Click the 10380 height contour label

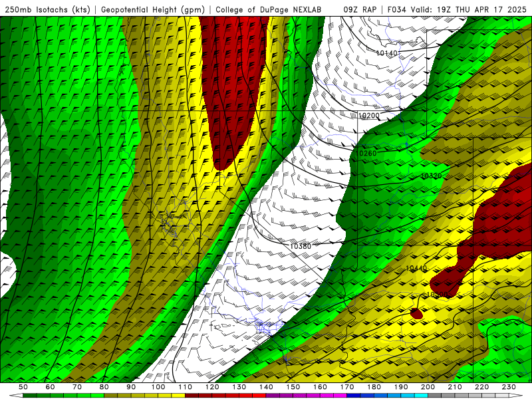301,246
